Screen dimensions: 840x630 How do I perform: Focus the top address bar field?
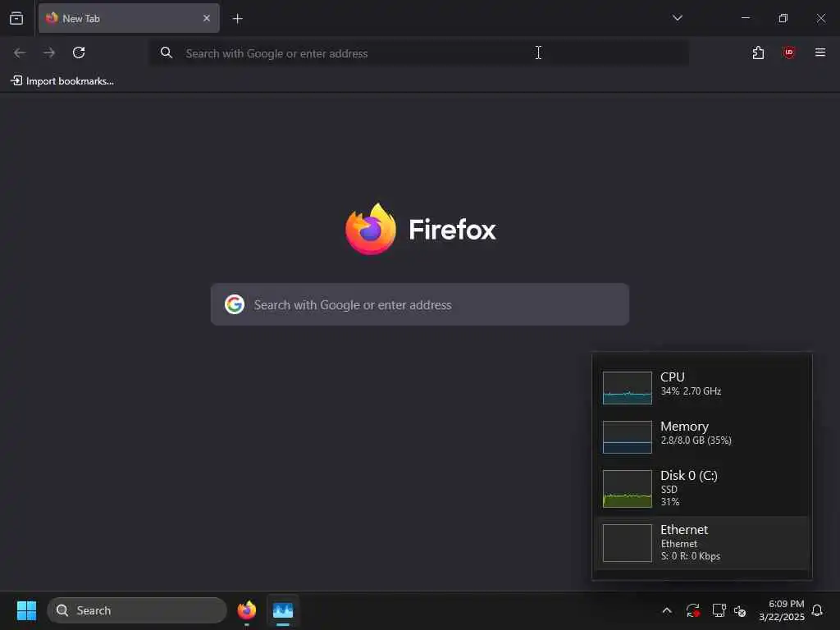click(x=419, y=53)
